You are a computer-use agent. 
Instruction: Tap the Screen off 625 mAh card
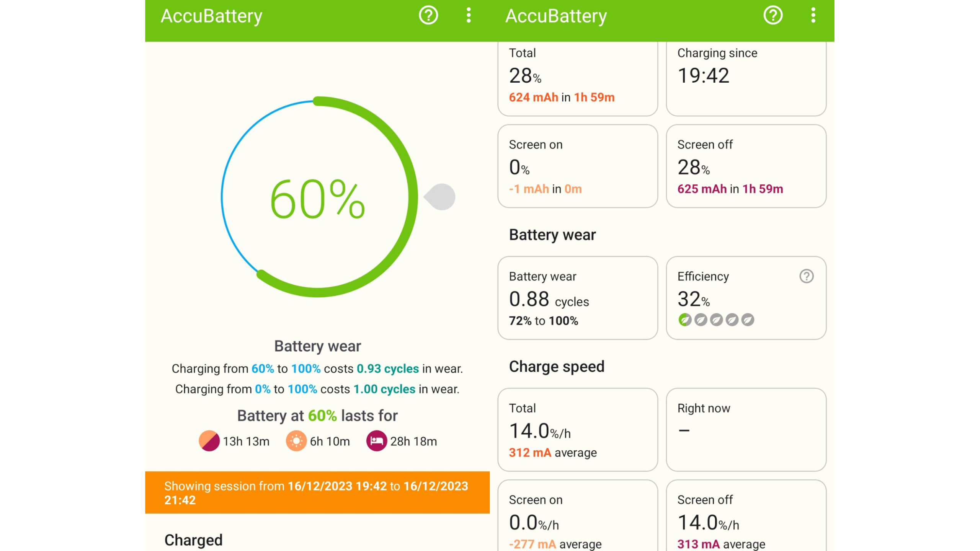[746, 166]
